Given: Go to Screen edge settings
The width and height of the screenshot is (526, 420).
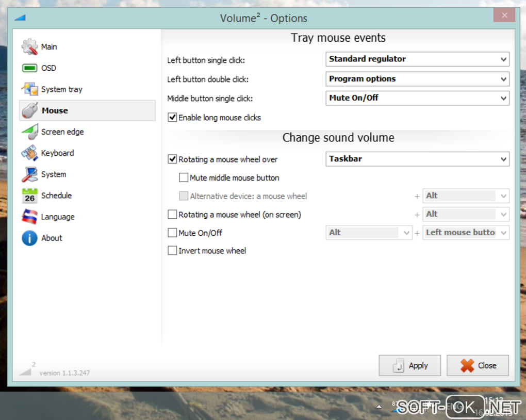Looking at the screenshot, I should tap(87, 132).
